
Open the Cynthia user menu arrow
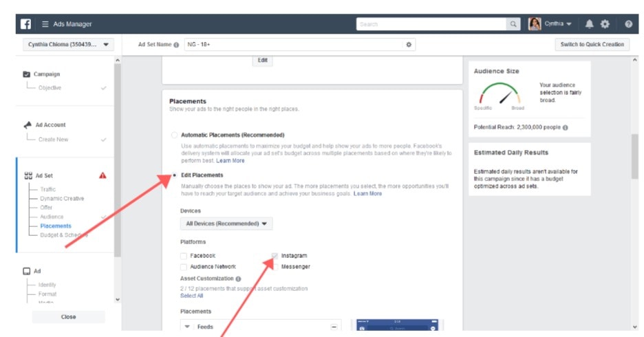coord(569,24)
